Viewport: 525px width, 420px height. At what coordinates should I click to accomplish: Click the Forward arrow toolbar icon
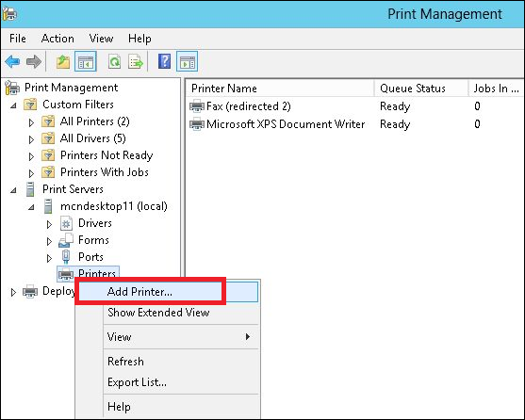pyautogui.click(x=34, y=61)
